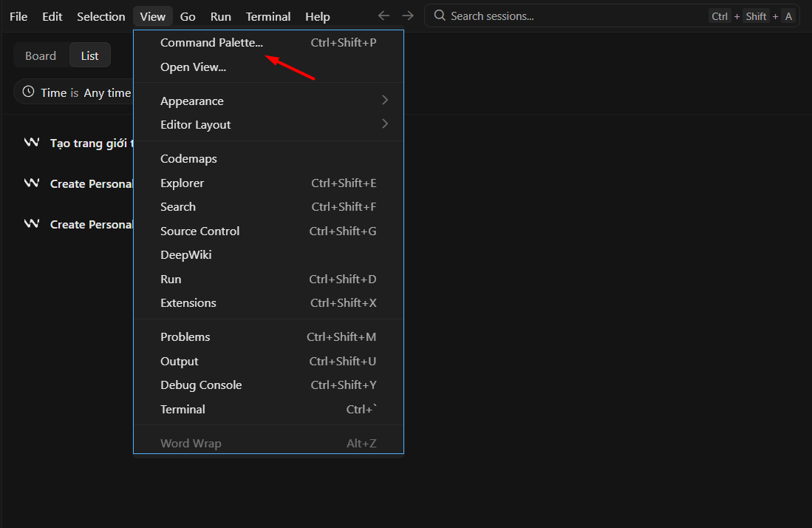Open the File menu
Screen dimensions: 812x528
(x=18, y=16)
